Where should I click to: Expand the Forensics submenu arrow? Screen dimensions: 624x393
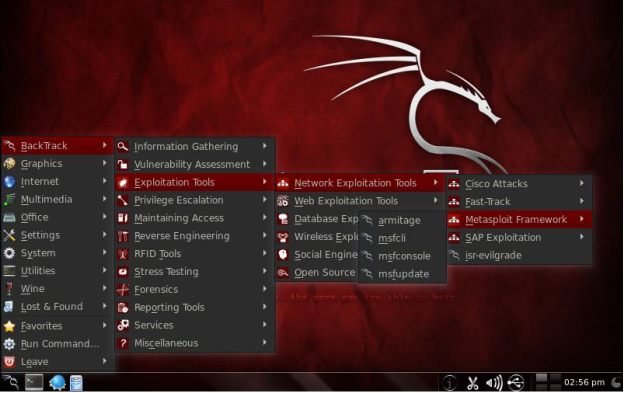[x=265, y=289]
